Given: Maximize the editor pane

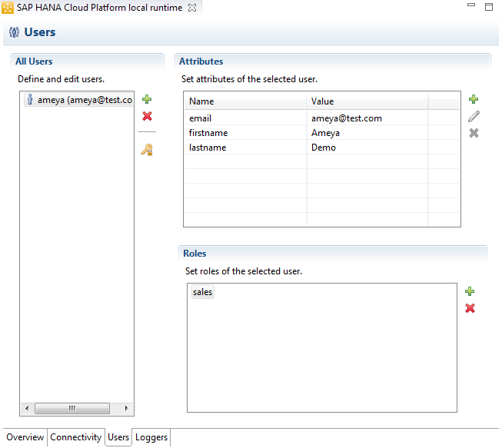Looking at the screenshot, I should coord(489,7).
